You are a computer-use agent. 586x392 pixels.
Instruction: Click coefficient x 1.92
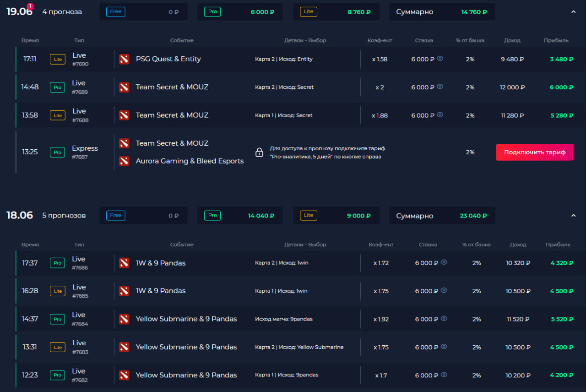pyautogui.click(x=381, y=319)
